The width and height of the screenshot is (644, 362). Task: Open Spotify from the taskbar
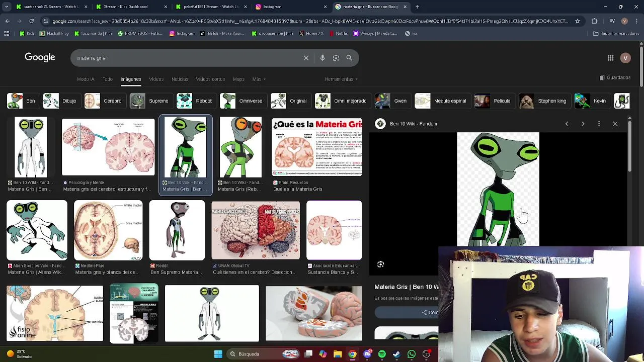382,354
